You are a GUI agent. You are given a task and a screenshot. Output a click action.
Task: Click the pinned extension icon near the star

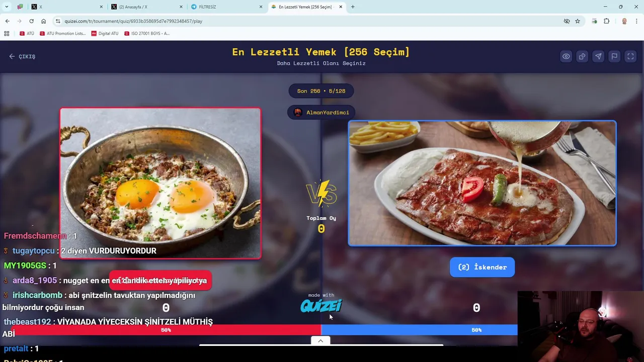[594, 21]
